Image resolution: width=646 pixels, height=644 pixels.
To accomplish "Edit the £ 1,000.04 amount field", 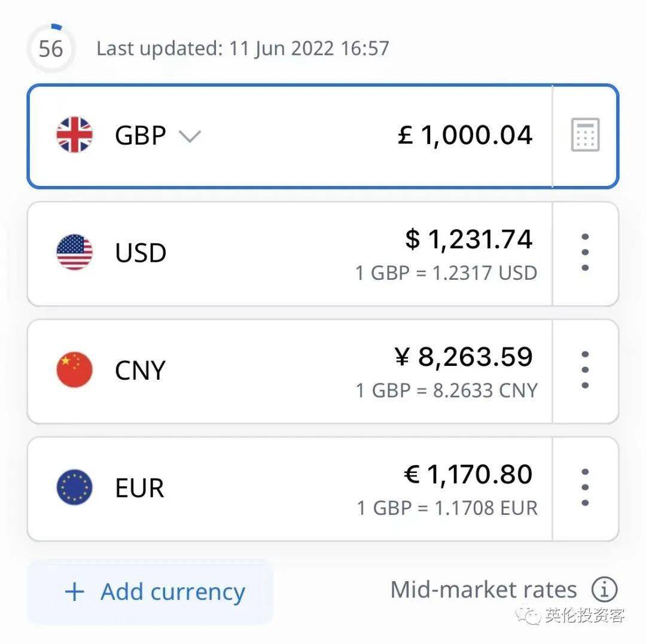I will [x=465, y=135].
